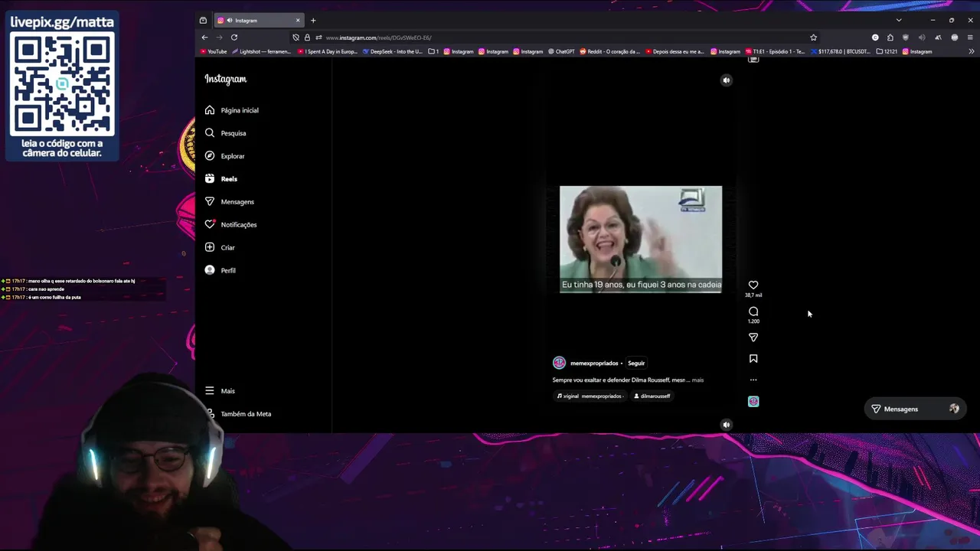Image resolution: width=980 pixels, height=551 pixels.
Task: Click the Criar plus-square icon
Action: [x=210, y=247]
